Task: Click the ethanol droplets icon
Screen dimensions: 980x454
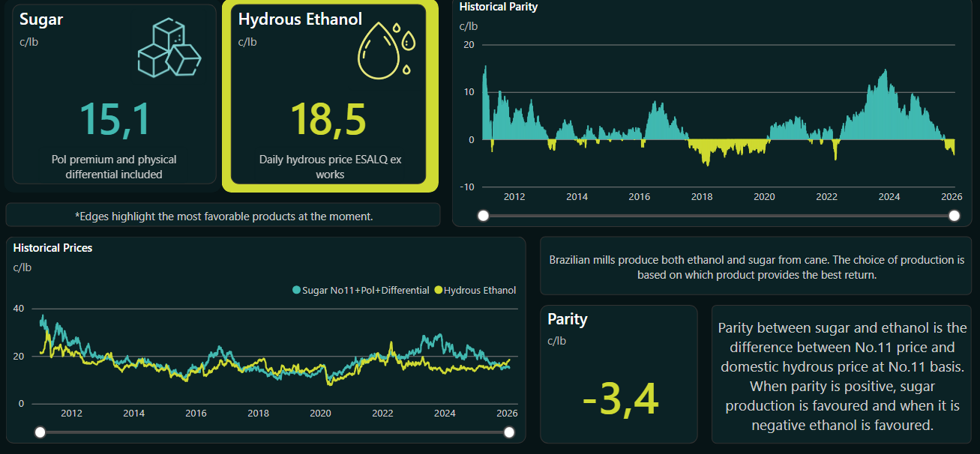Action: pyautogui.click(x=385, y=50)
